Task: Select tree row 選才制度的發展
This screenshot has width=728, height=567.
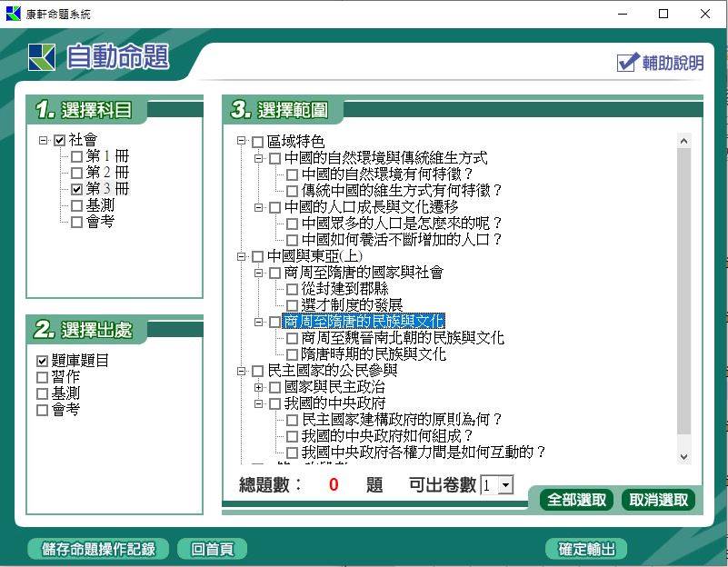Action: pyautogui.click(x=352, y=305)
